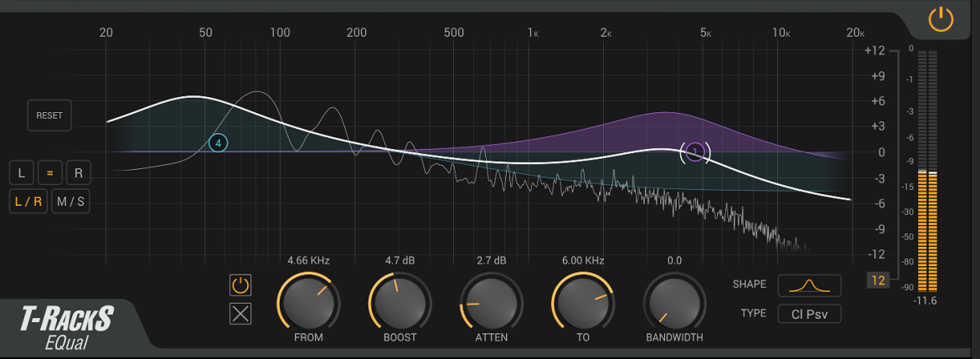Screen dimensions: 980x359
Task: Click the 20K frequency axis label
Action: coord(856,33)
